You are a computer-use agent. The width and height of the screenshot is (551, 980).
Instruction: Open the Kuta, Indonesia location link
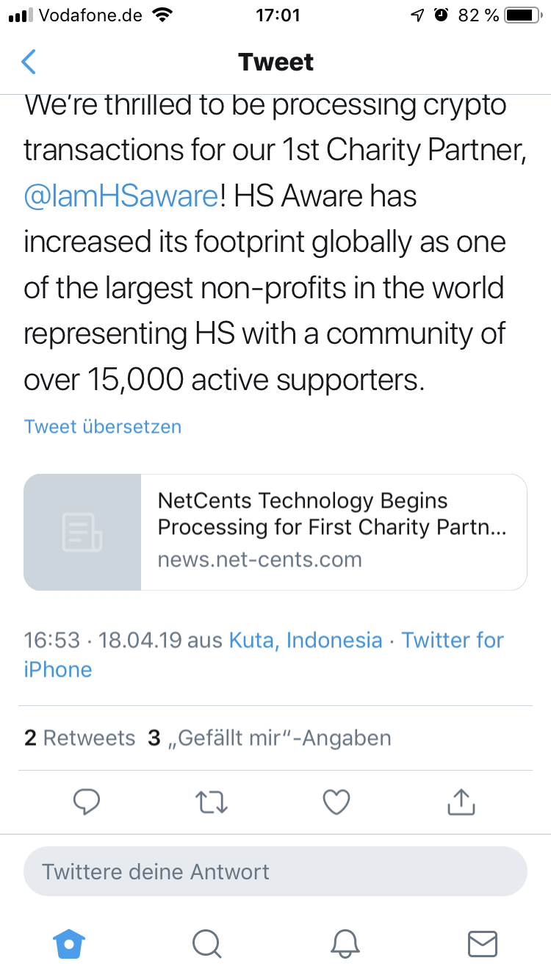306,640
